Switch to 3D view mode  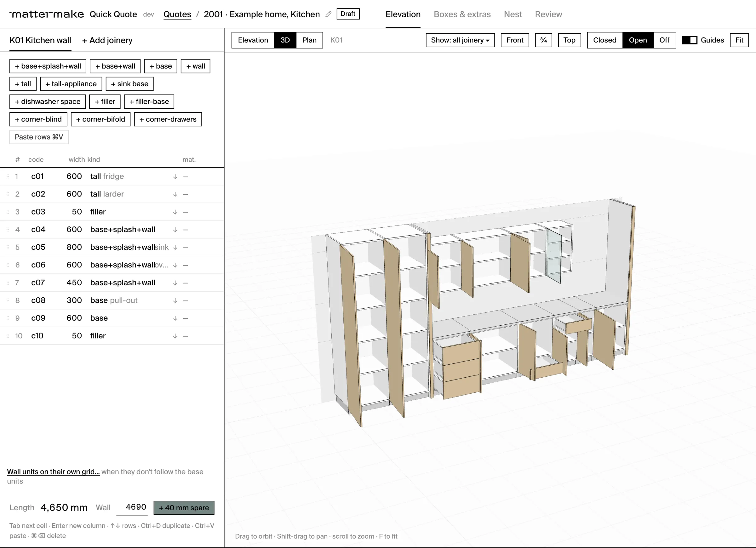(285, 40)
